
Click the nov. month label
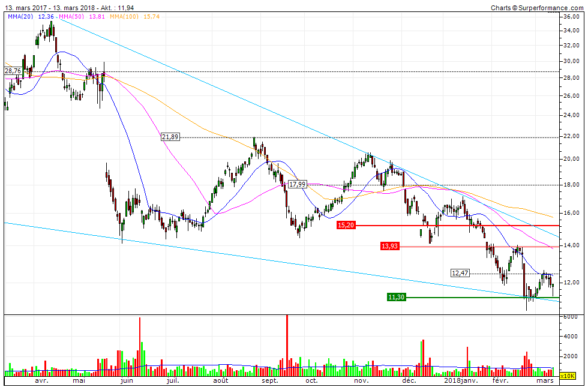point(361,381)
